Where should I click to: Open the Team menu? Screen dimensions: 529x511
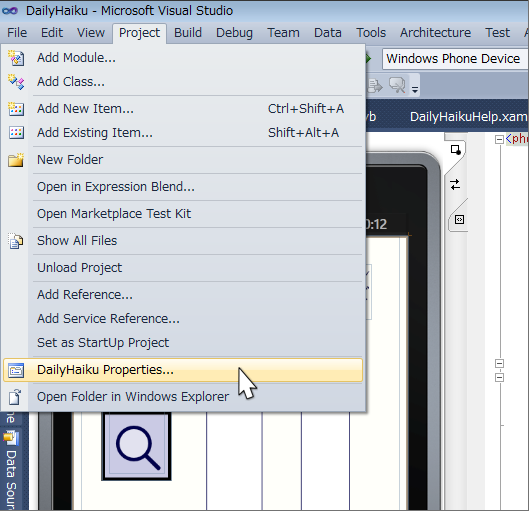[283, 33]
